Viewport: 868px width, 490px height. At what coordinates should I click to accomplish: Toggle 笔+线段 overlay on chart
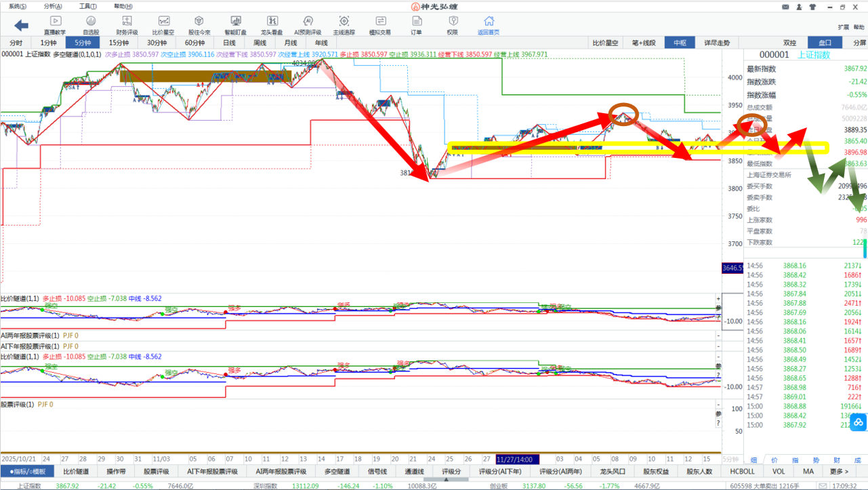click(644, 43)
